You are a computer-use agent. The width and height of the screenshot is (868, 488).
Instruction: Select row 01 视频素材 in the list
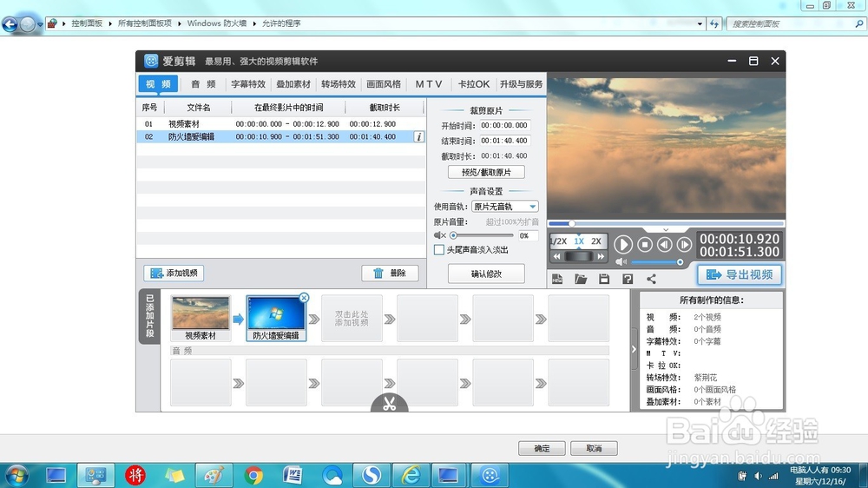pos(281,124)
